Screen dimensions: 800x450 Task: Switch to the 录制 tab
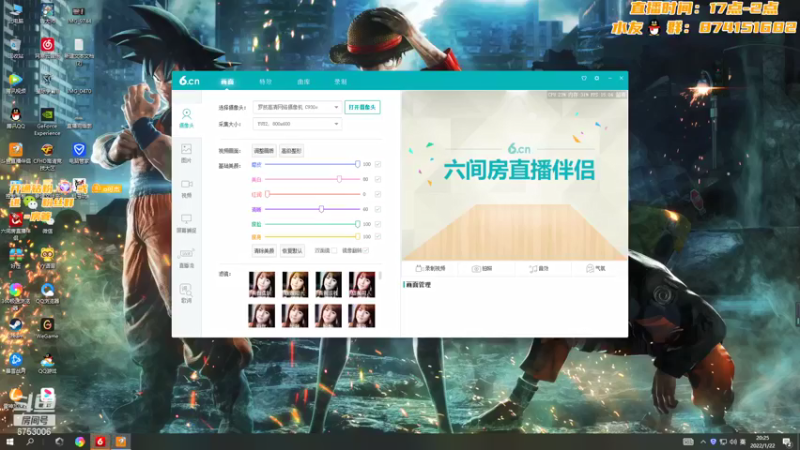341,82
